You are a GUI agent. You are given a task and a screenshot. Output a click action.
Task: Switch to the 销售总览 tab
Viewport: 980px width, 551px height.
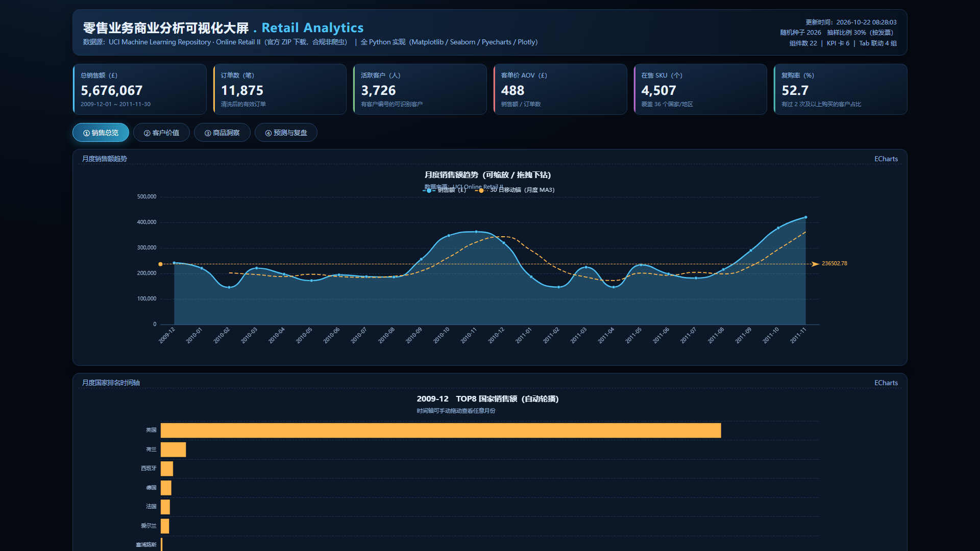(x=101, y=133)
